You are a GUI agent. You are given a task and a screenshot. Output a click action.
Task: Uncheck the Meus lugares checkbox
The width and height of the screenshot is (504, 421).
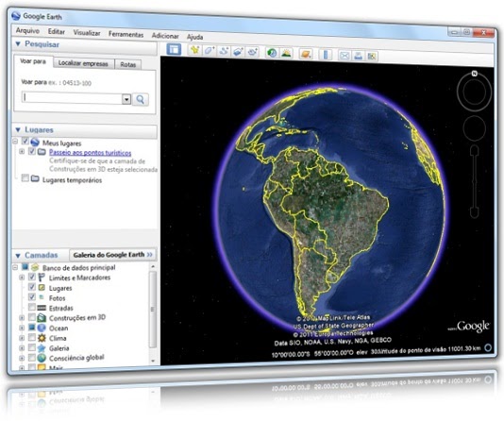coord(25,141)
